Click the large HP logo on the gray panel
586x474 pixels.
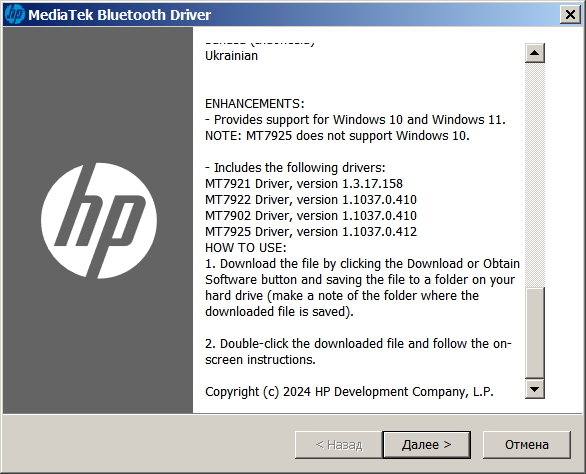tap(99, 221)
